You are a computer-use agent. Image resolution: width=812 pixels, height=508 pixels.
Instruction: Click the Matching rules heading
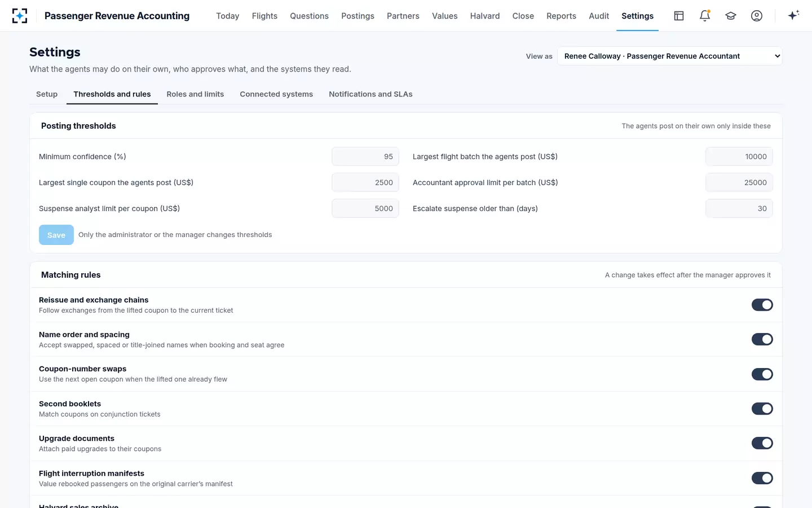click(71, 275)
